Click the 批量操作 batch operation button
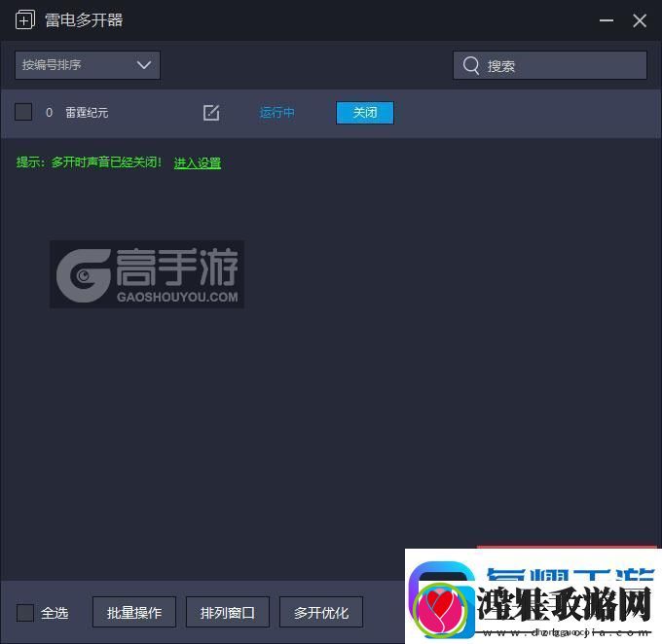Viewport: 662px width, 644px height. pyautogui.click(x=134, y=612)
